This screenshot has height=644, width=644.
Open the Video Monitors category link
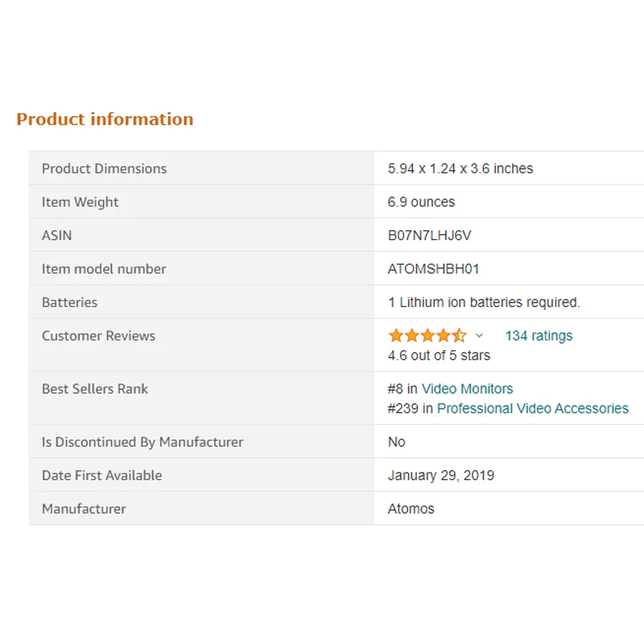point(467,389)
